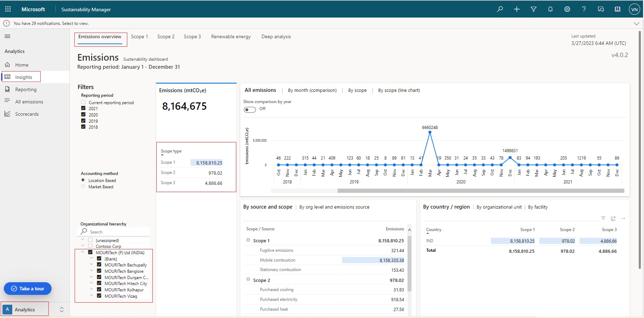Click the chart's horizontal scrollbar
This screenshot has height=318, width=644.
point(480,191)
